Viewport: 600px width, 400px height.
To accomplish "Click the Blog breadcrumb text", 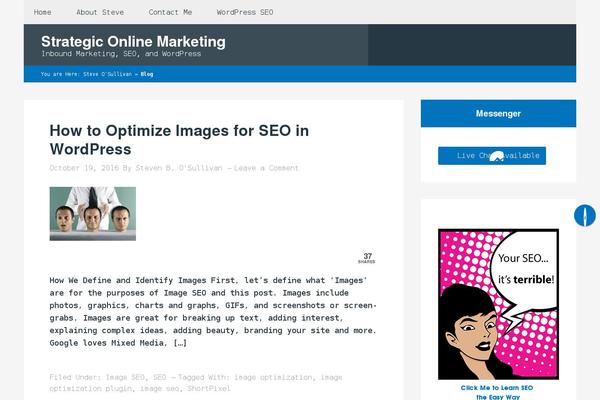I will (x=147, y=74).
